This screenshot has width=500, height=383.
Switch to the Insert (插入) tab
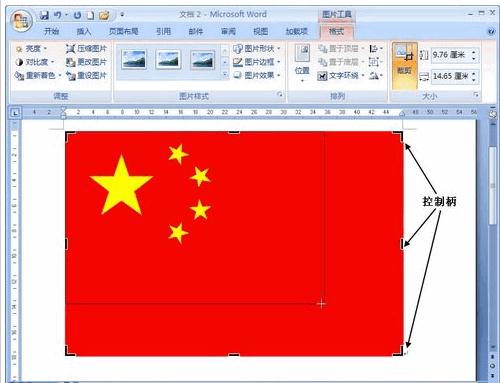point(84,32)
